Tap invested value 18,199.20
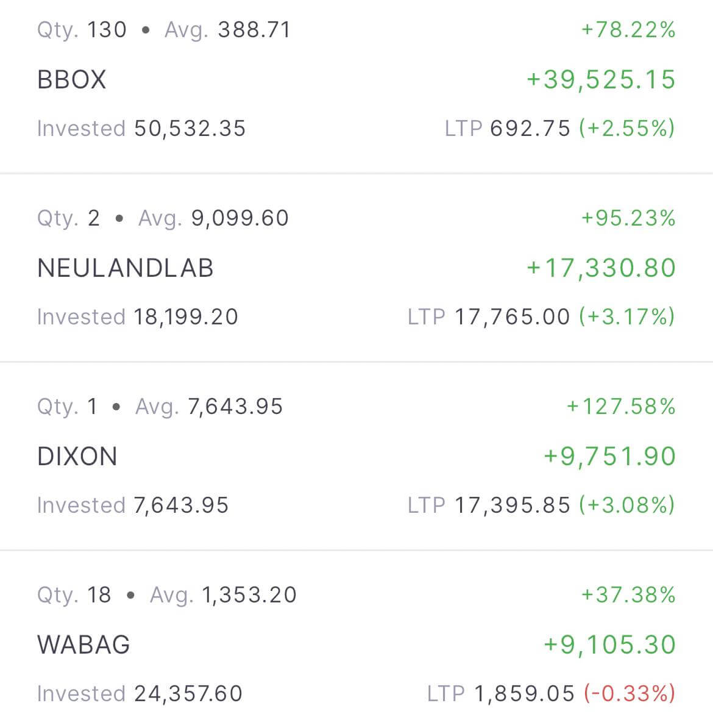Screen dimensions: 713x728 (x=186, y=317)
